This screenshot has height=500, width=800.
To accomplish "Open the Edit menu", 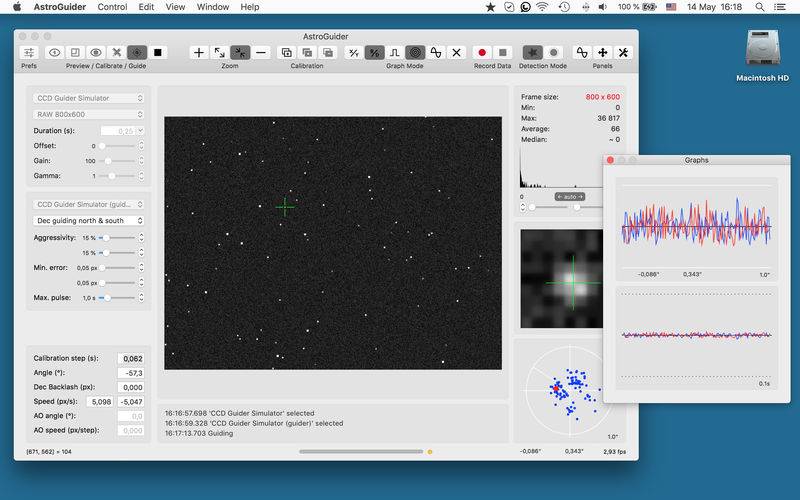I will point(146,7).
